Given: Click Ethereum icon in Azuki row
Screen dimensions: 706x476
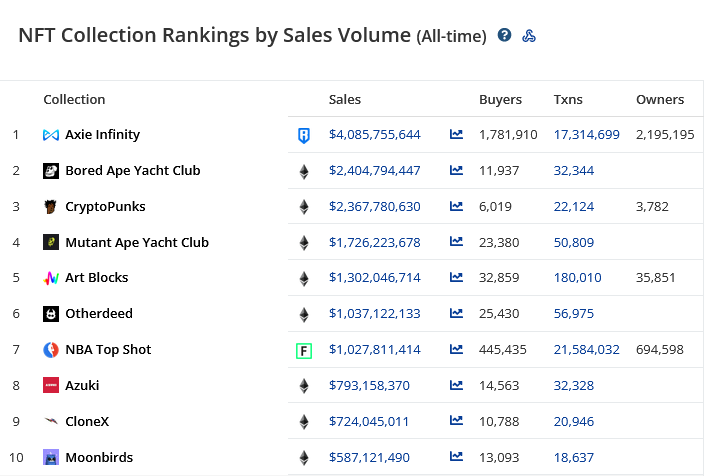Looking at the screenshot, I should (304, 386).
